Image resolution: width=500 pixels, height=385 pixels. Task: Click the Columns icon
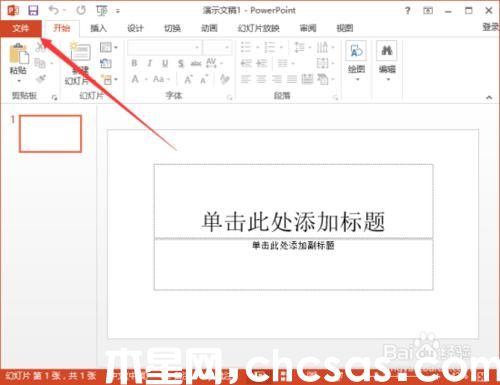click(283, 63)
